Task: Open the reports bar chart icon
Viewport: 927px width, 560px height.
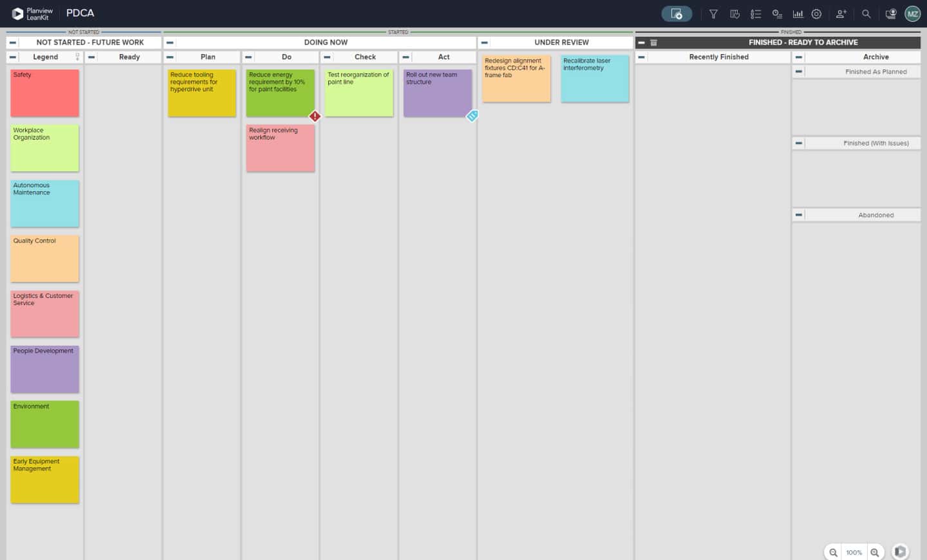Action: pyautogui.click(x=798, y=14)
